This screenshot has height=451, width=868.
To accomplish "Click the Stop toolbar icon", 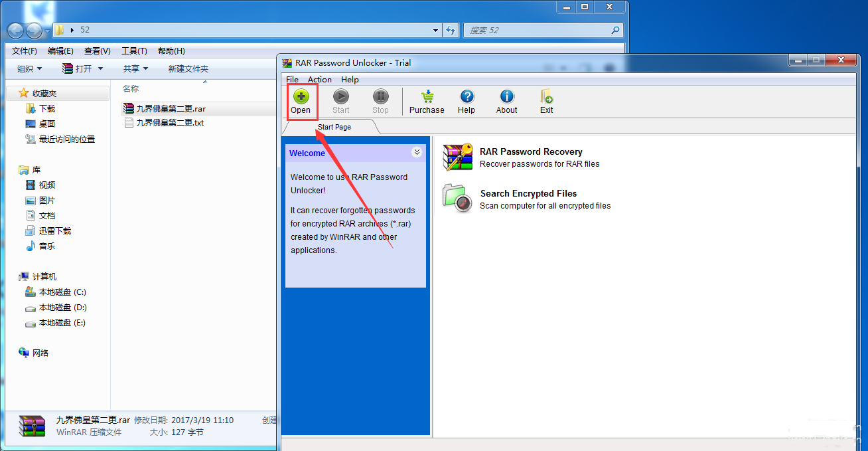I will click(380, 97).
